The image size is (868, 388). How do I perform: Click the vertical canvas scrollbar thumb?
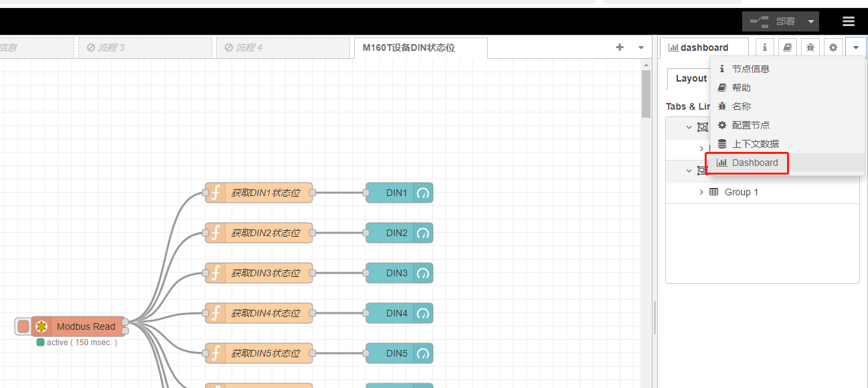pos(646,94)
